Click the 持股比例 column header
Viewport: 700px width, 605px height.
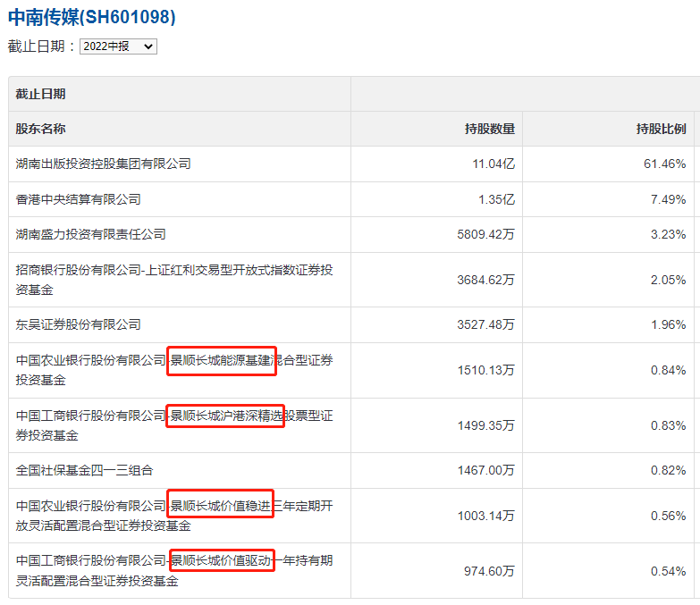(662, 129)
